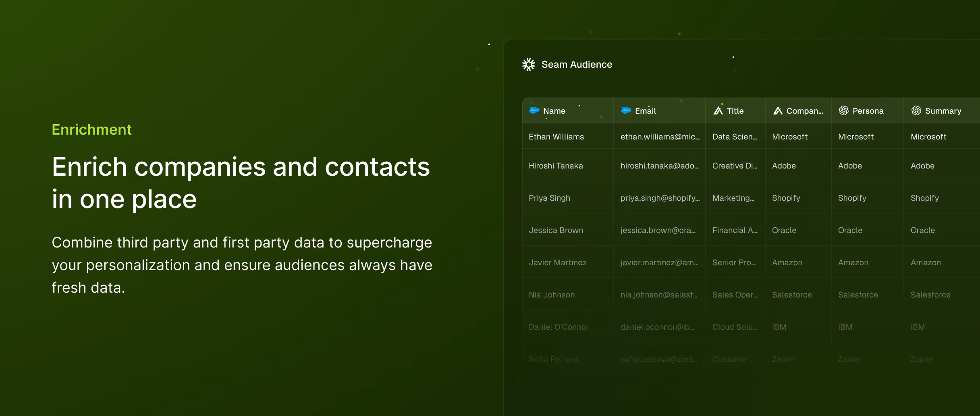
Task: Select the Seam Audience title text
Action: coord(577,64)
